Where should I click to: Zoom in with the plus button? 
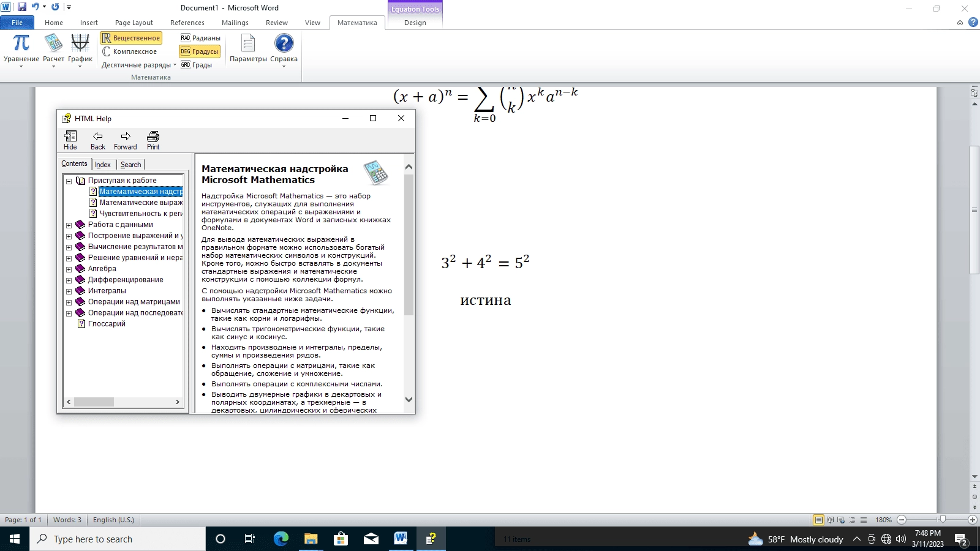[972, 520]
